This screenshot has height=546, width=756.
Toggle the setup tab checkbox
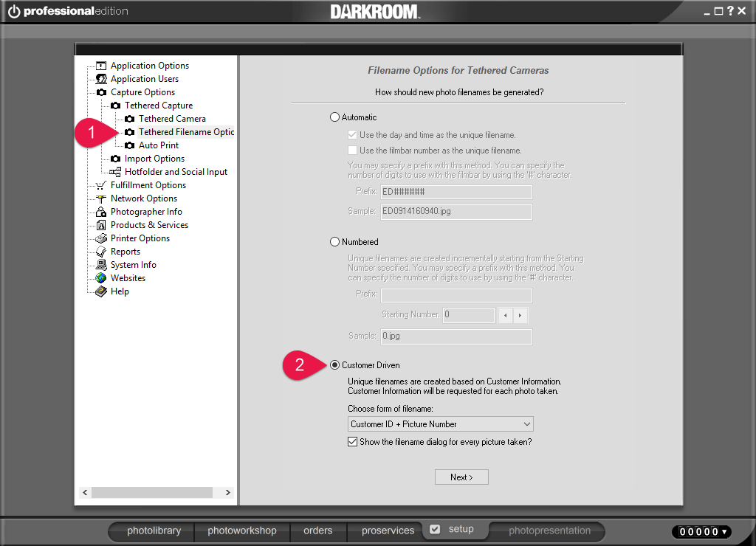coord(435,529)
